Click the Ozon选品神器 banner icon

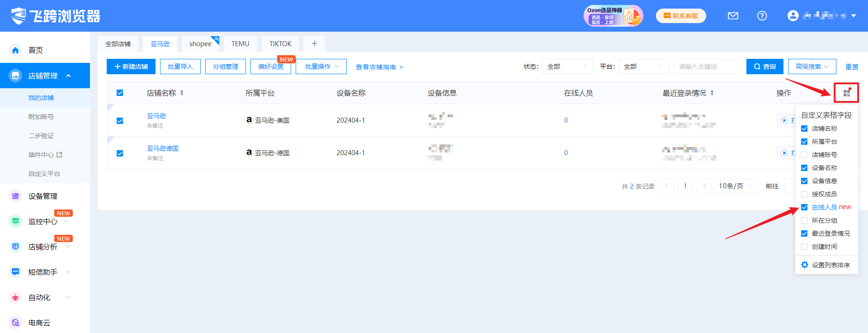click(613, 16)
